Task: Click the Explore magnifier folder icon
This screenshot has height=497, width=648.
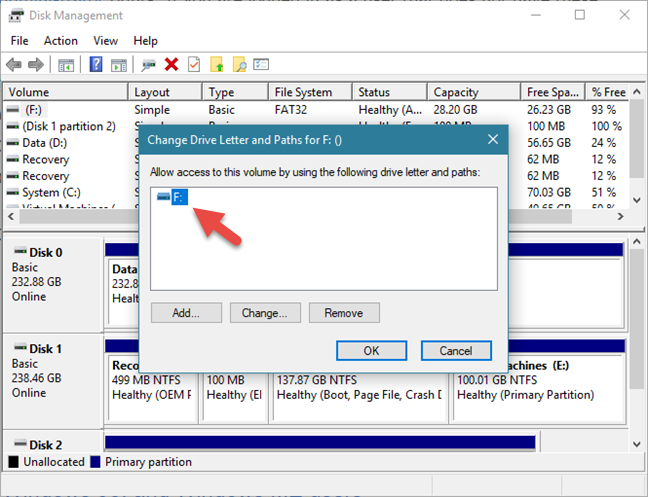Action: (x=239, y=64)
